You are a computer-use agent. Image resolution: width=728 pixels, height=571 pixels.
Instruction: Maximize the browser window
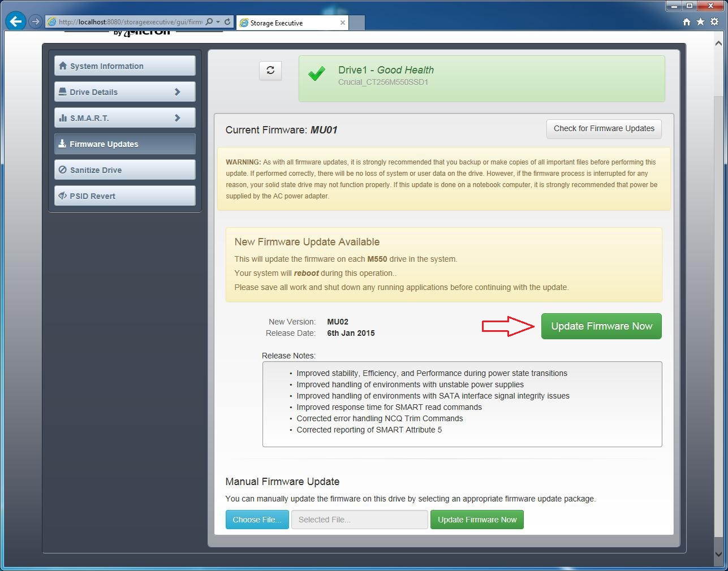(690, 6)
